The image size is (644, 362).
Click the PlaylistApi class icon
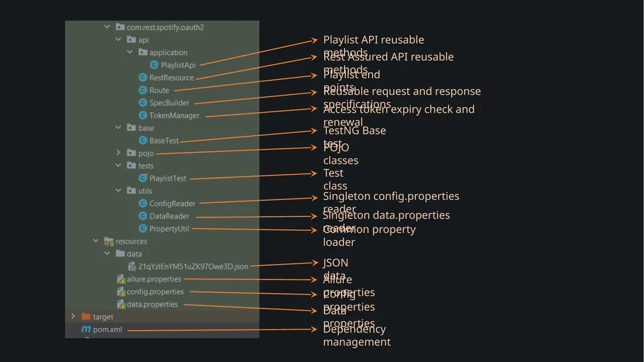coord(154,65)
